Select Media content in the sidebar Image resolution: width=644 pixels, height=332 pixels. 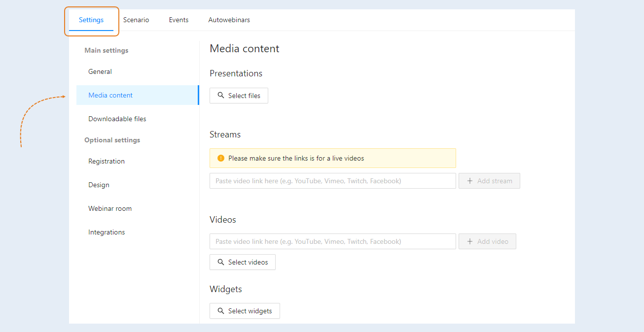137,95
